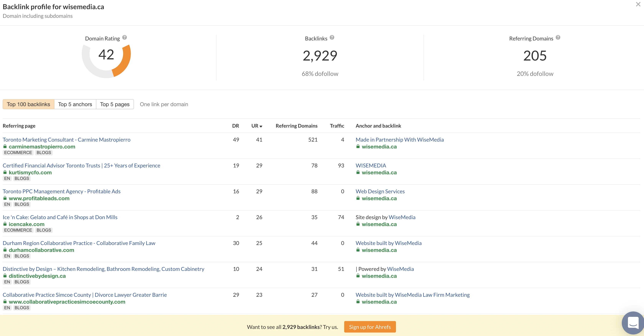Screen dimensions: 644x336
Task: Open durhamcollaborative.com domain link
Action: tap(42, 250)
